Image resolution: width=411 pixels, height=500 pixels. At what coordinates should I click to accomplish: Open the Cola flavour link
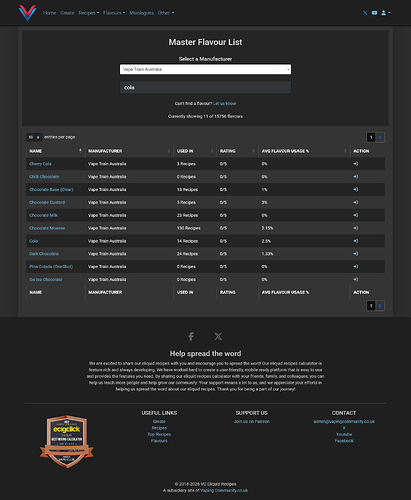[x=34, y=241]
